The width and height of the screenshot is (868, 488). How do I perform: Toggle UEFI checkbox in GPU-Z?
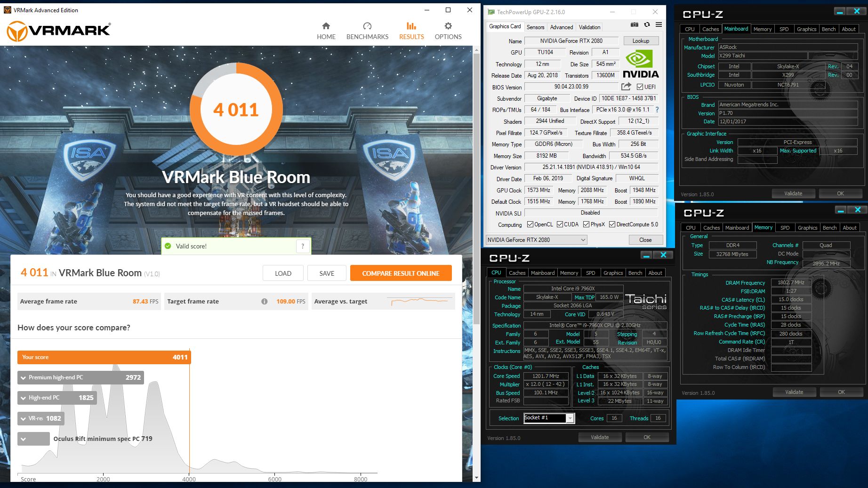point(640,87)
